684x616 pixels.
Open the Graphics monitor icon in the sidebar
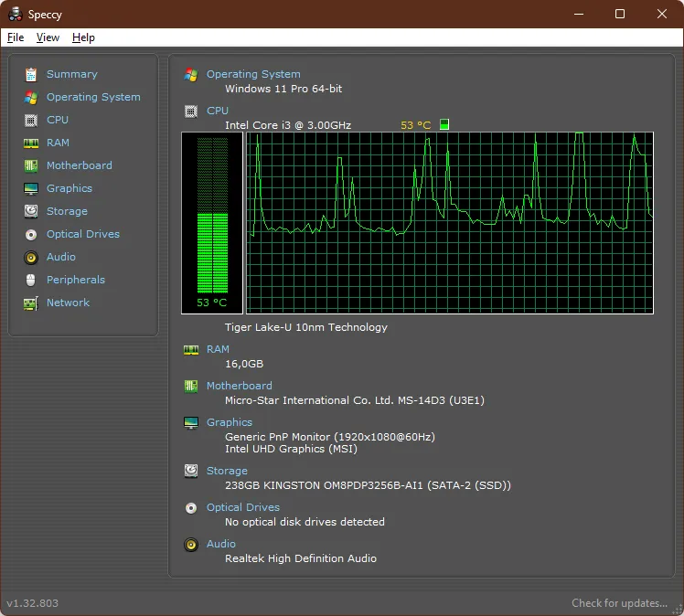point(31,188)
